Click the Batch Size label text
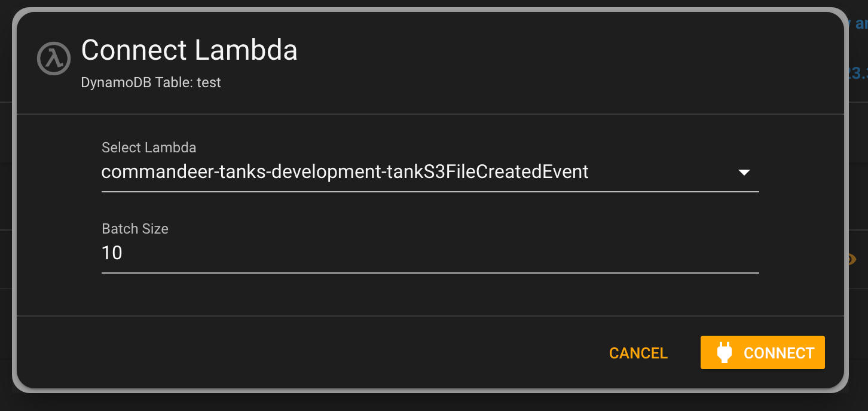The height and width of the screenshot is (411, 868). point(135,229)
